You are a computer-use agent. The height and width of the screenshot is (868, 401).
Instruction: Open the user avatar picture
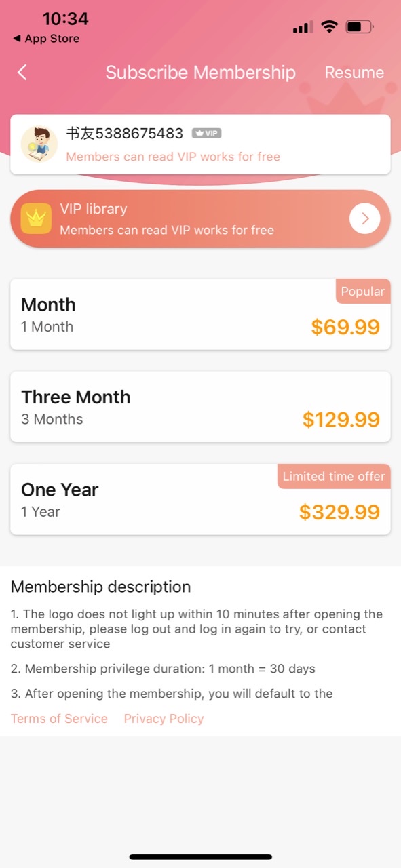click(39, 144)
